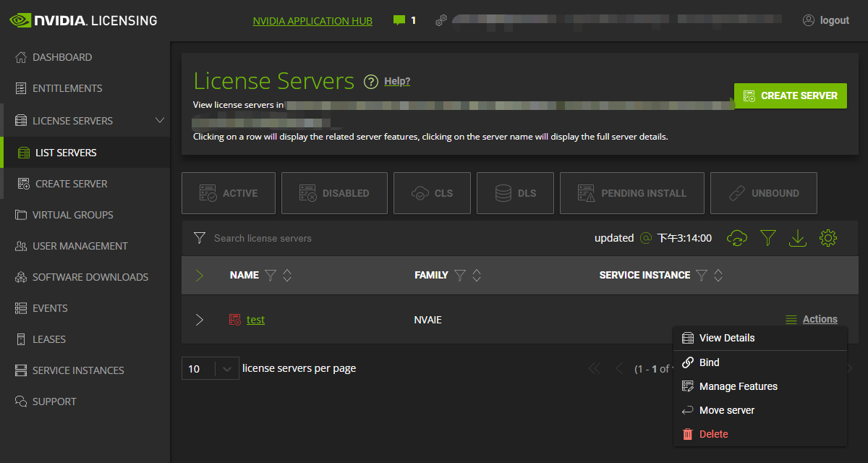Refresh server list with cloud sync icon
The width and height of the screenshot is (868, 463).
tap(737, 238)
